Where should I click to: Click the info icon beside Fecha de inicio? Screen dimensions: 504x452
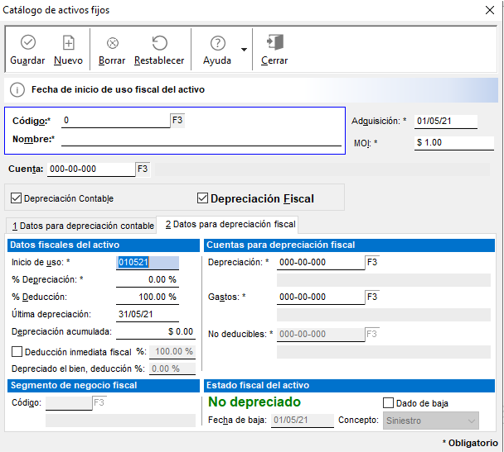pos(17,90)
